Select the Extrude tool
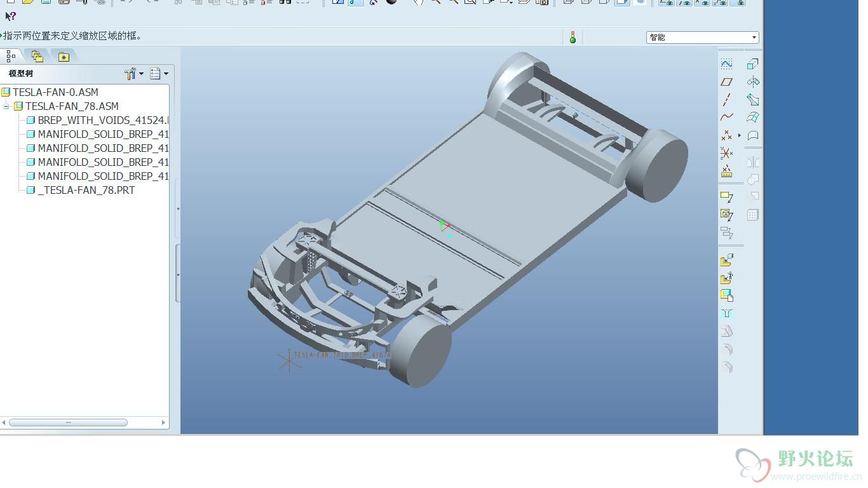 [x=753, y=64]
